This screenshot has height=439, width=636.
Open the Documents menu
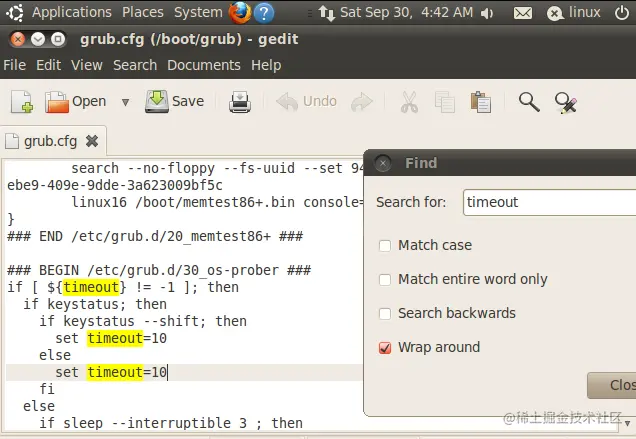coord(204,65)
